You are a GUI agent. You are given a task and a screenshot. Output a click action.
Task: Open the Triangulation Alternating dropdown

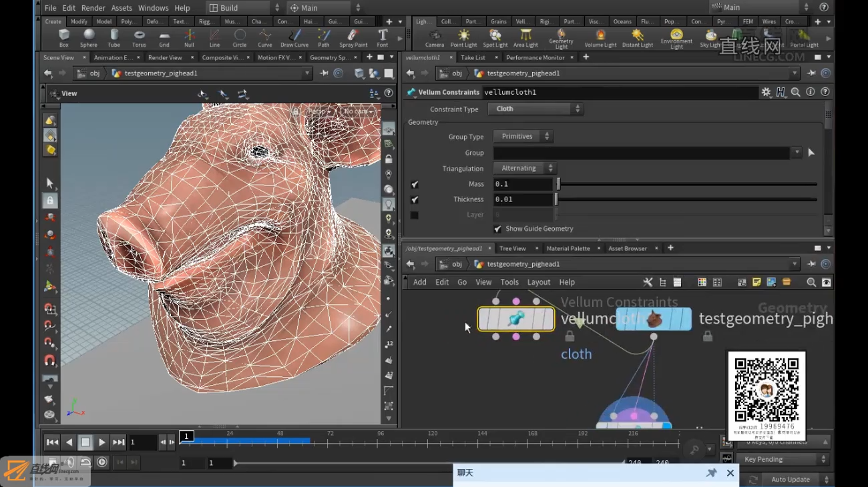pos(525,168)
